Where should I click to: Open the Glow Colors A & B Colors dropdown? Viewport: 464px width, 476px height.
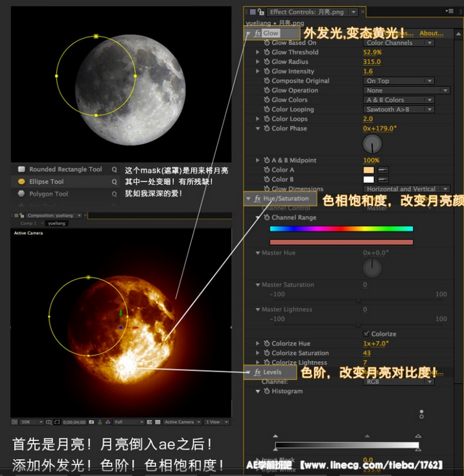click(399, 100)
